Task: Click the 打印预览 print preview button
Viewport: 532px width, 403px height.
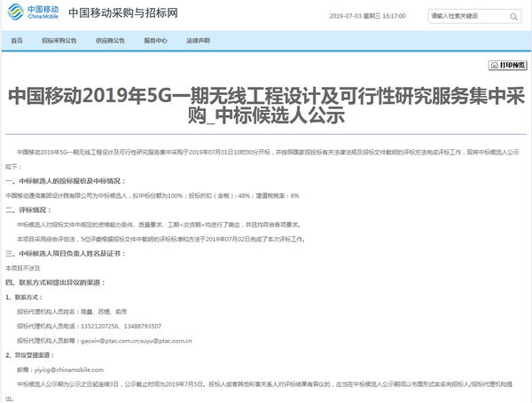Action: (507, 65)
